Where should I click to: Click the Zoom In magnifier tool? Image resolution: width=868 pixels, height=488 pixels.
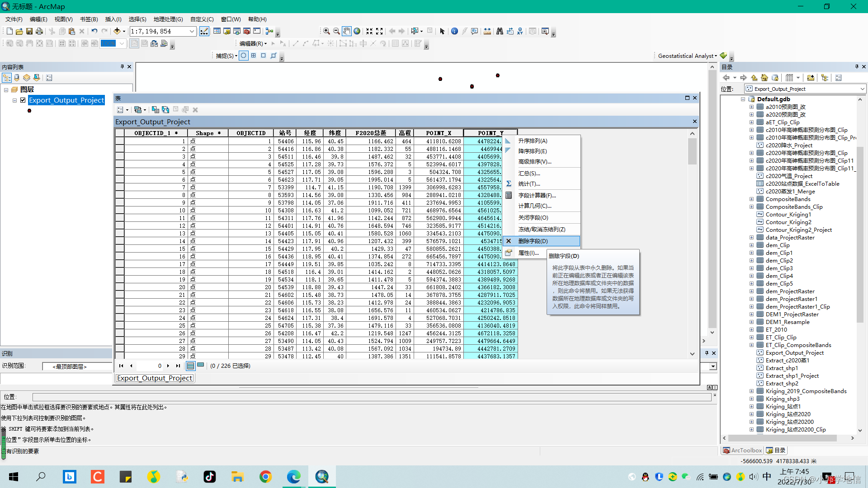click(326, 31)
